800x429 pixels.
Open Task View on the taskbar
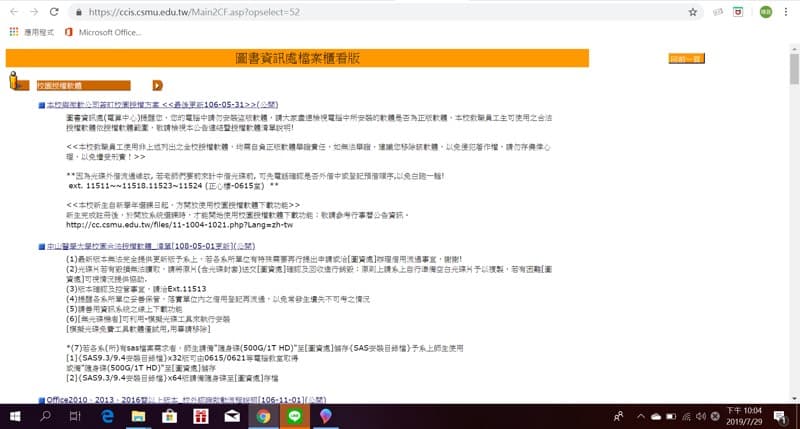[75, 417]
